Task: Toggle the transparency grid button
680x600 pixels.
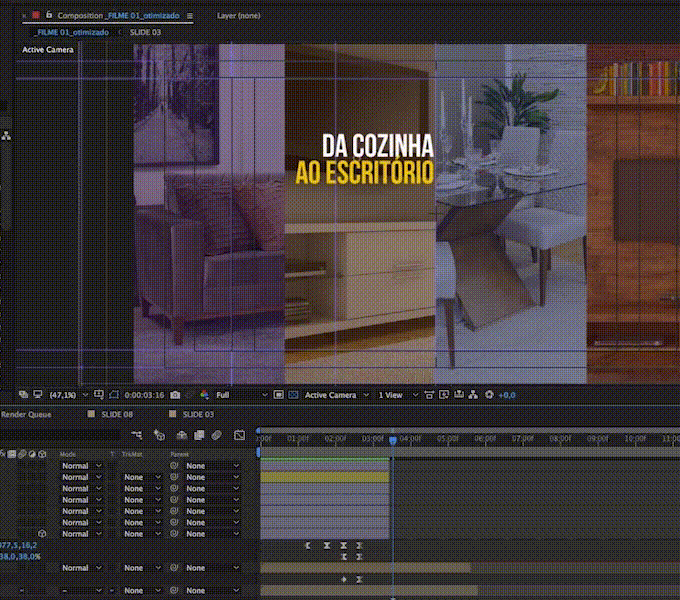Action: pyautogui.click(x=293, y=395)
